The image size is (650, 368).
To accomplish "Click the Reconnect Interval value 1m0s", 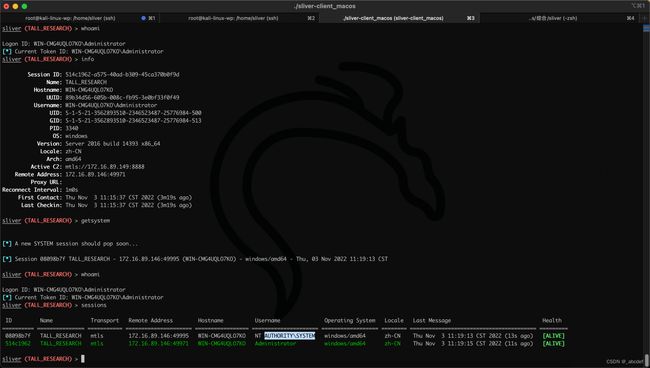I will [72, 190].
